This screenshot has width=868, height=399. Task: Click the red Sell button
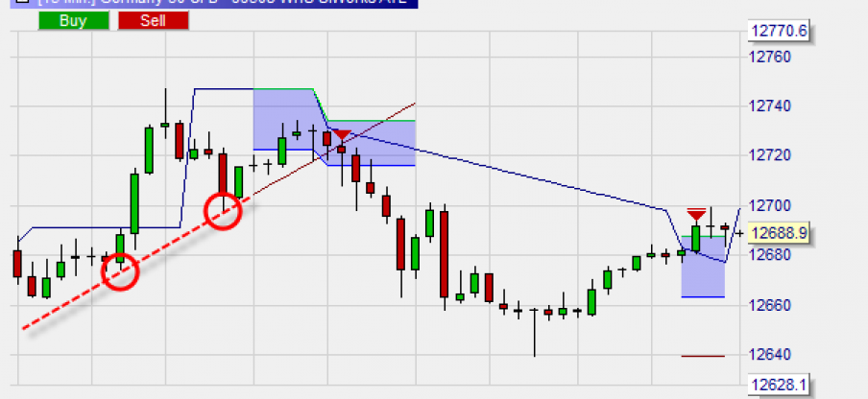click(153, 20)
